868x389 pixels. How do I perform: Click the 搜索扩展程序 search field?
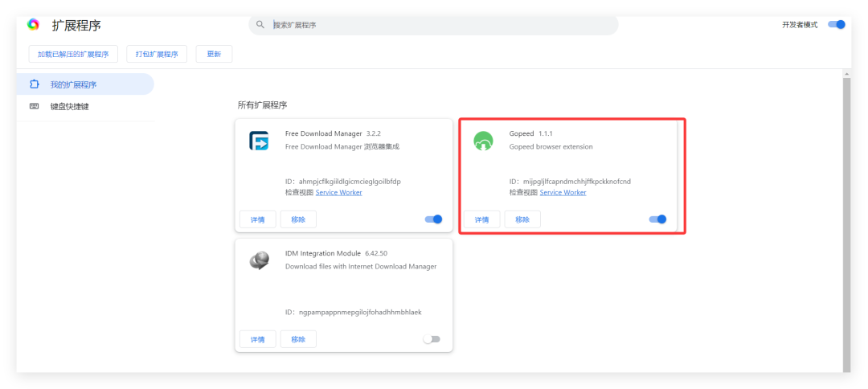click(x=434, y=25)
